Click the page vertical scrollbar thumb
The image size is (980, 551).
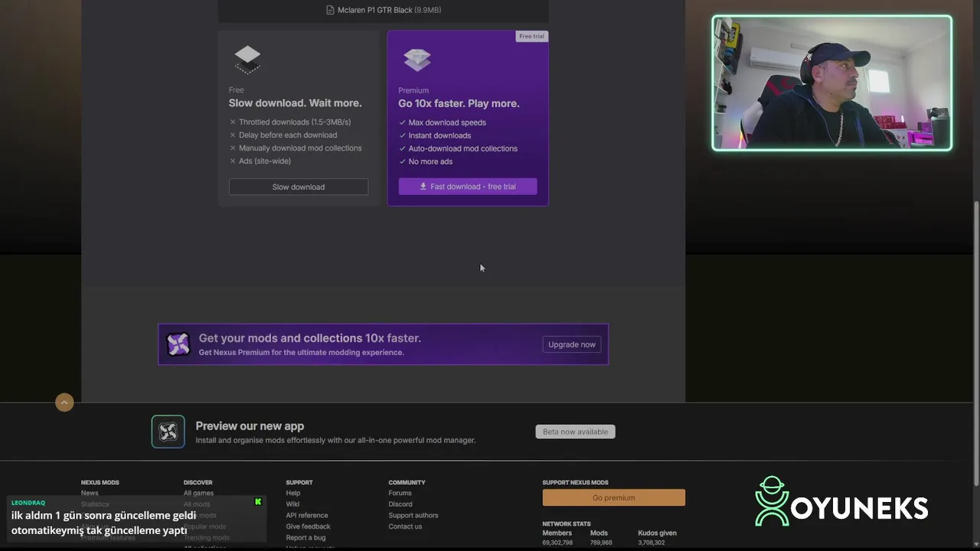(976, 343)
